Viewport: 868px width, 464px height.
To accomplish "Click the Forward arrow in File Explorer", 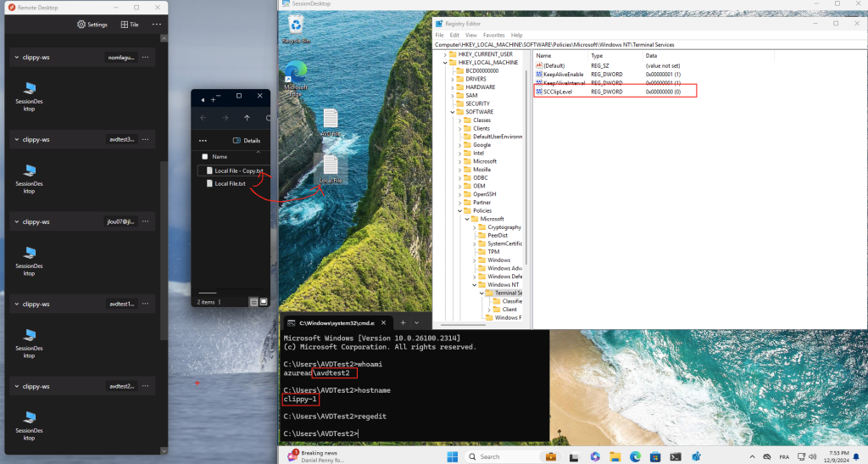I will click(x=225, y=118).
